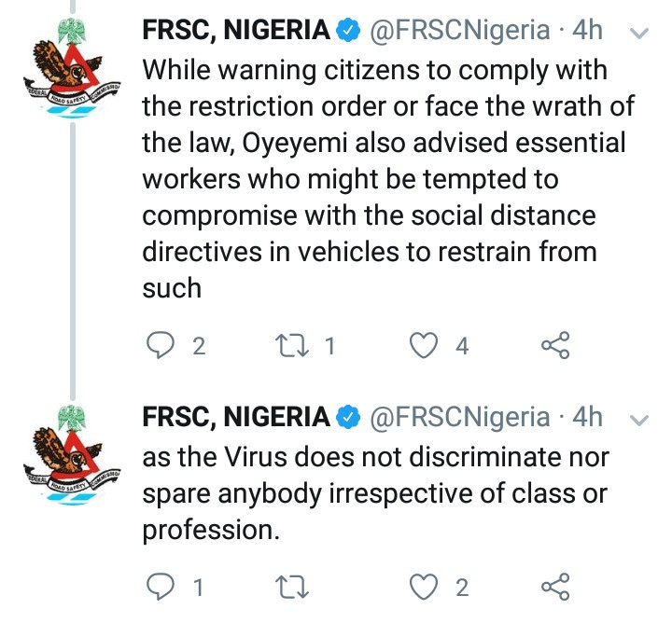Viewport: 672px width, 623px height.
Task: Retweet the tweet about restriction order
Action: click(292, 346)
